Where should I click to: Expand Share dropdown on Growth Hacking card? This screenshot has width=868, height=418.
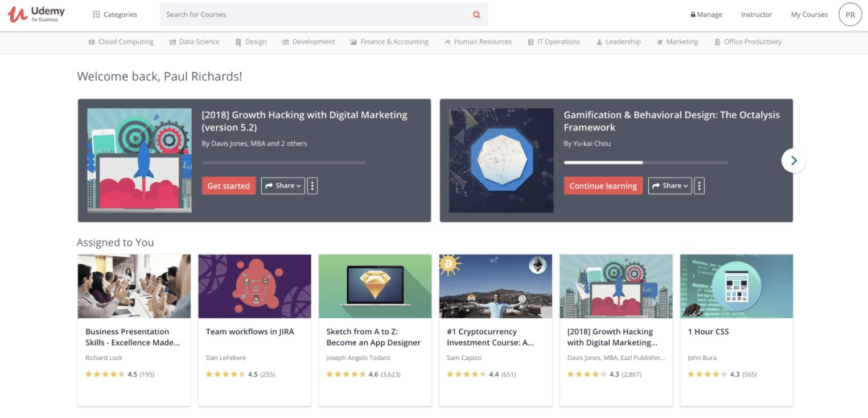283,186
